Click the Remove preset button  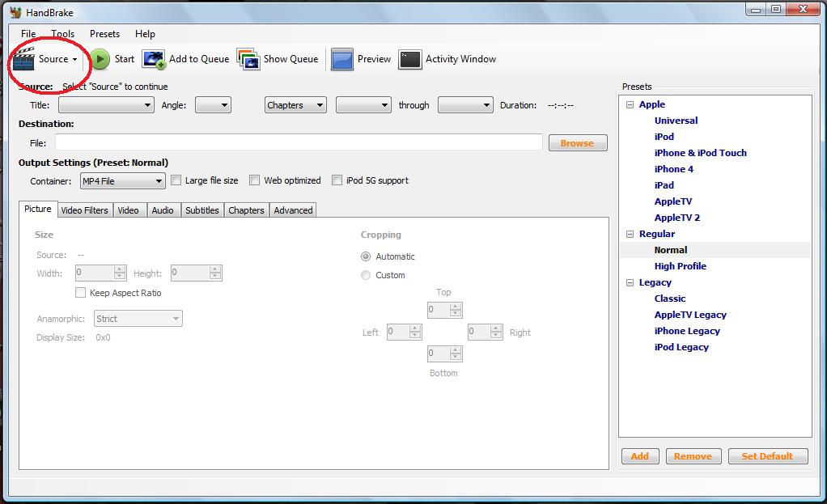point(693,456)
